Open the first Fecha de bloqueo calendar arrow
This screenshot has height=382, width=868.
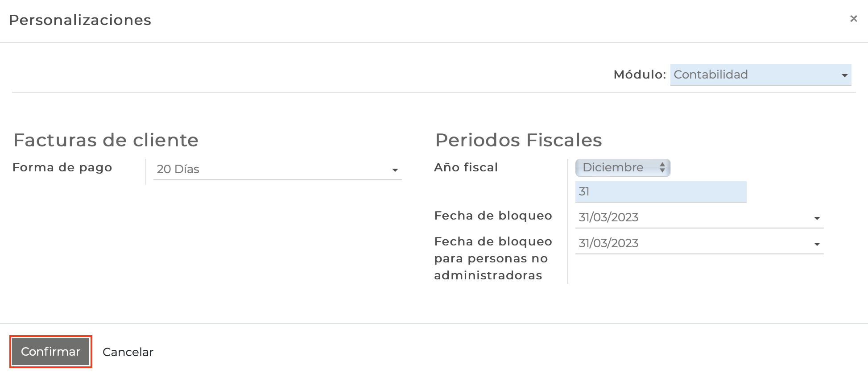(x=817, y=218)
